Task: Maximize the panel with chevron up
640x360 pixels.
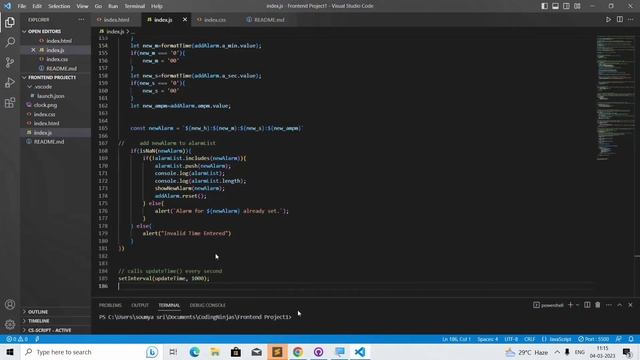Action: click(x=620, y=305)
